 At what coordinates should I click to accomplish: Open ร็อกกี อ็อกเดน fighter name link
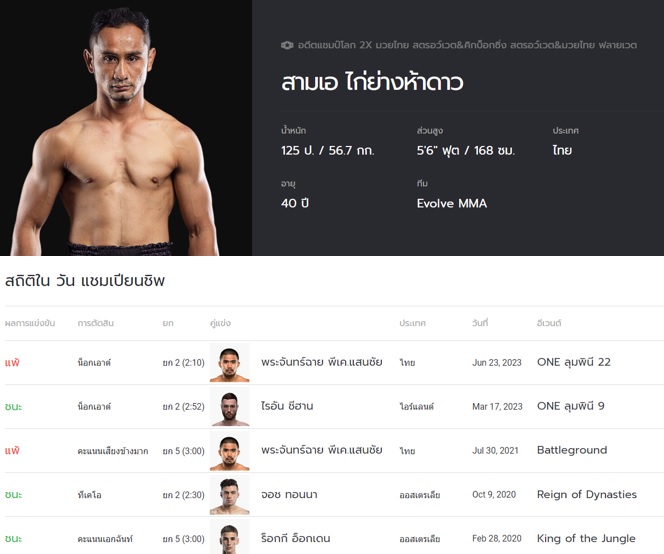click(x=296, y=538)
